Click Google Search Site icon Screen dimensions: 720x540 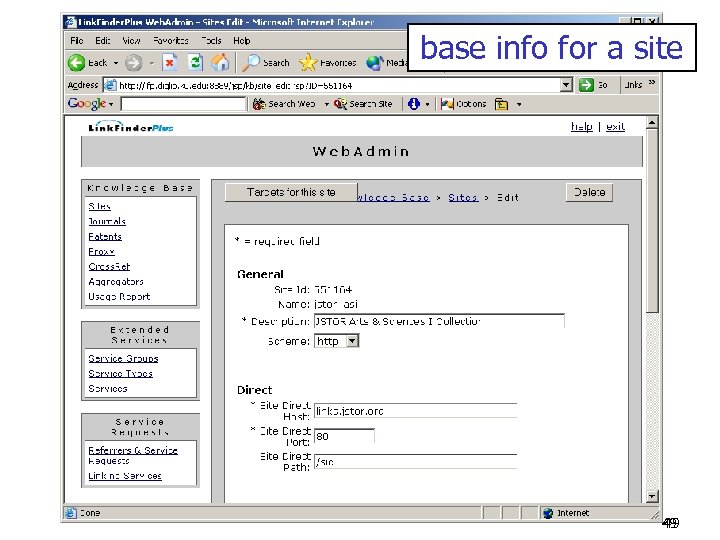[x=340, y=104]
